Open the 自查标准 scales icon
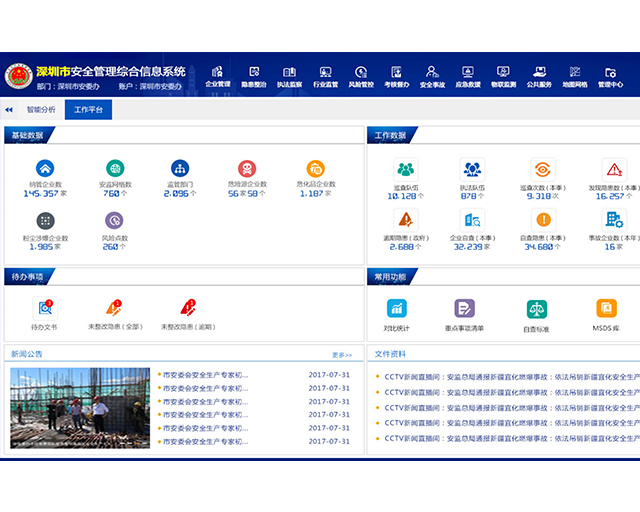640x512 pixels. pos(537,308)
